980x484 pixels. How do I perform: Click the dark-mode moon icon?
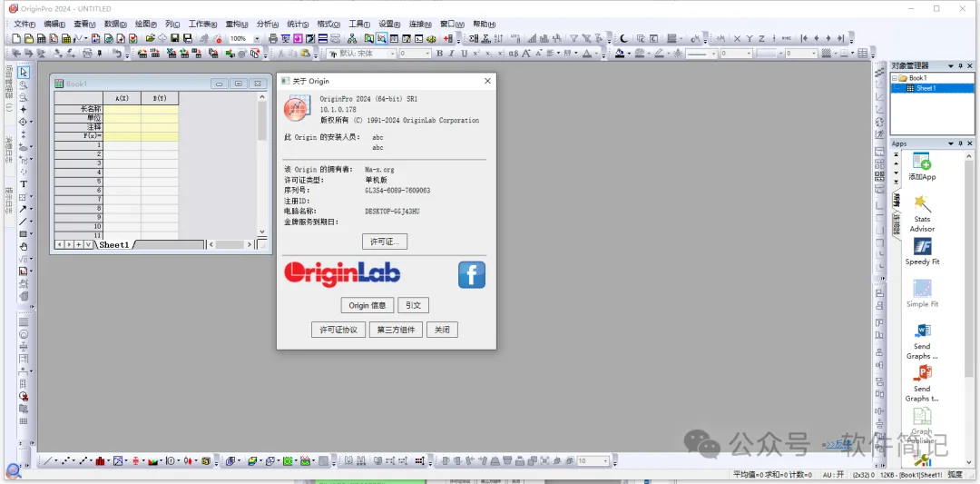(623, 38)
